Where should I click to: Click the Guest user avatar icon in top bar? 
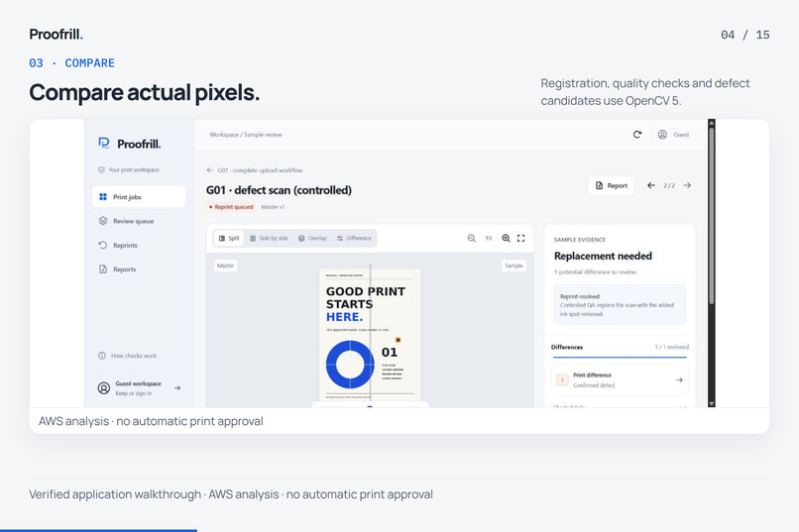pos(662,135)
